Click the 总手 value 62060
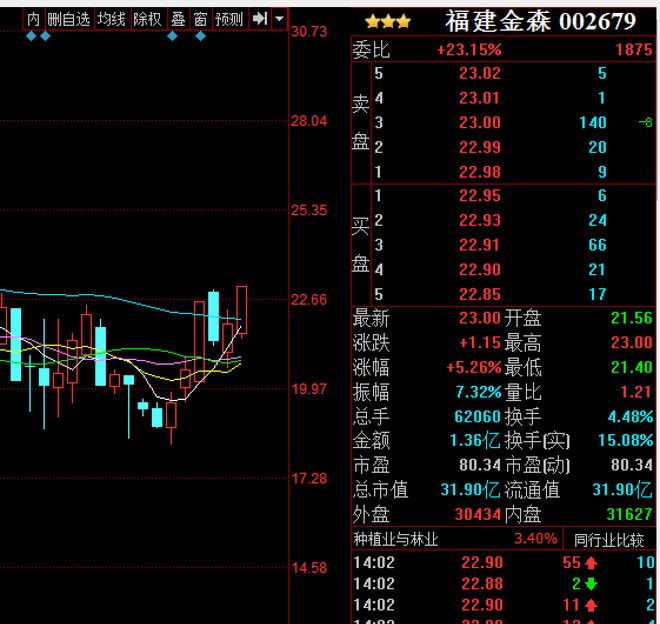 [x=477, y=417]
